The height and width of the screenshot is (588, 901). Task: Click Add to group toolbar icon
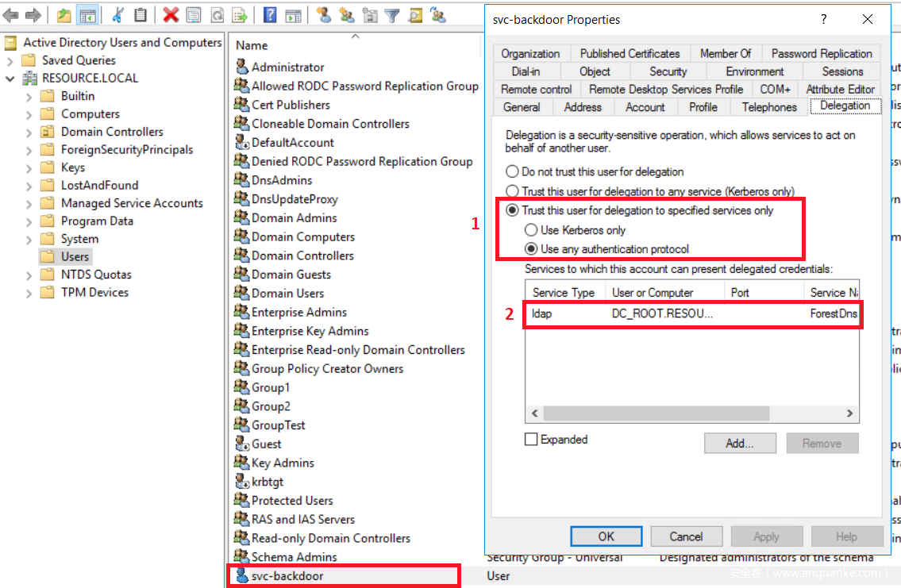(438, 15)
